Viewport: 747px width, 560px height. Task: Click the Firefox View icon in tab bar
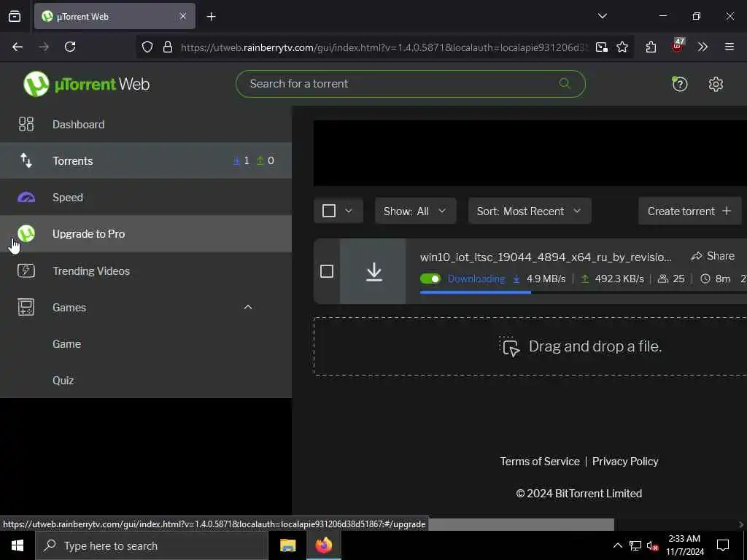coord(15,17)
